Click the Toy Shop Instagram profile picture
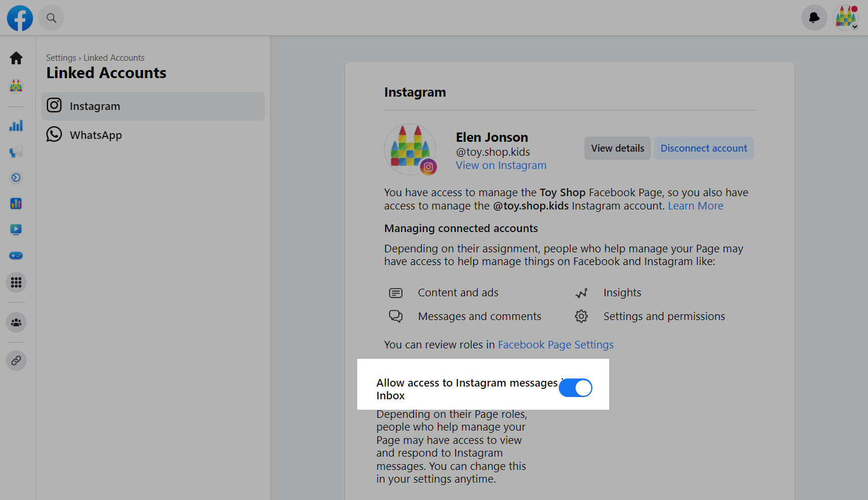Image resolution: width=868 pixels, height=500 pixels. pyautogui.click(x=410, y=149)
